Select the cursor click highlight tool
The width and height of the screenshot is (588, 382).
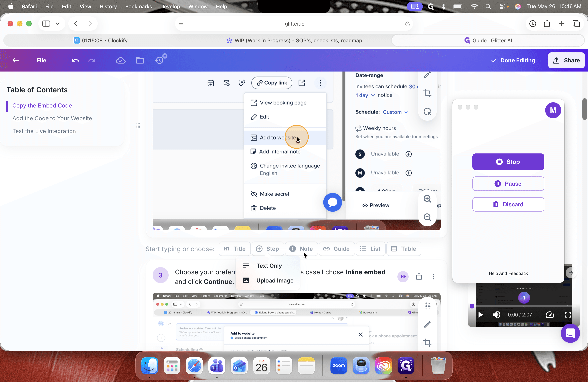427,111
